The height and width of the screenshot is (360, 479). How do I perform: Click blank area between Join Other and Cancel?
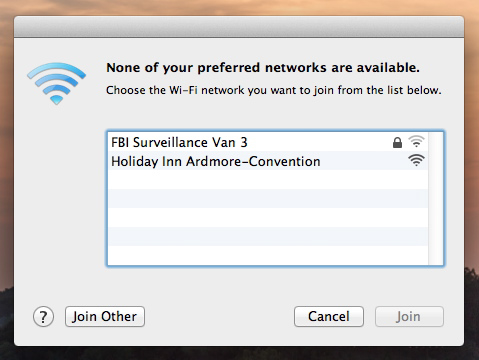(x=219, y=316)
